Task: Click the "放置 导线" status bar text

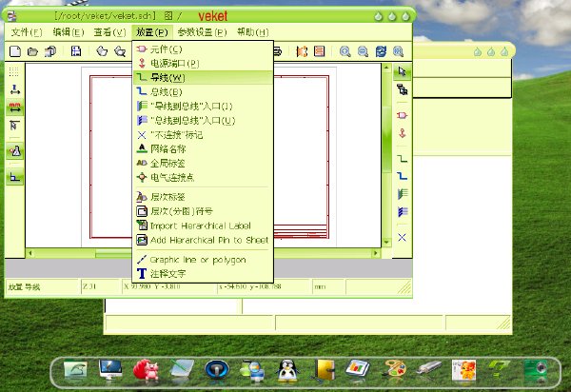Action: (x=24, y=287)
